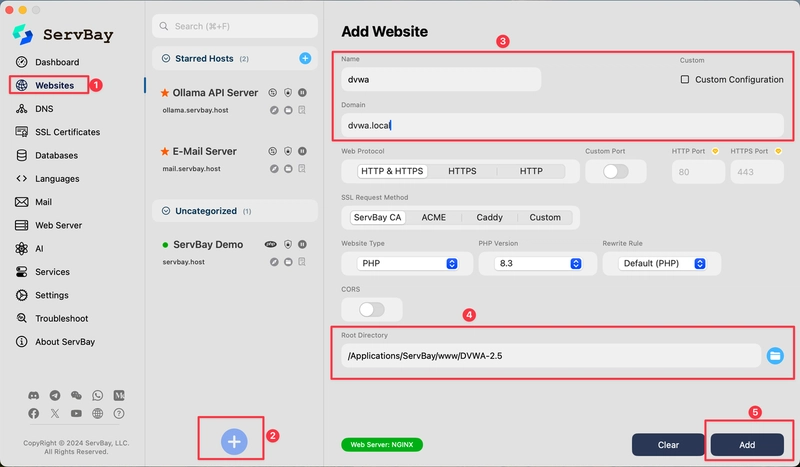Viewport: 800px width, 467px height.
Task: Click the large plus button to add website
Action: [x=234, y=441]
